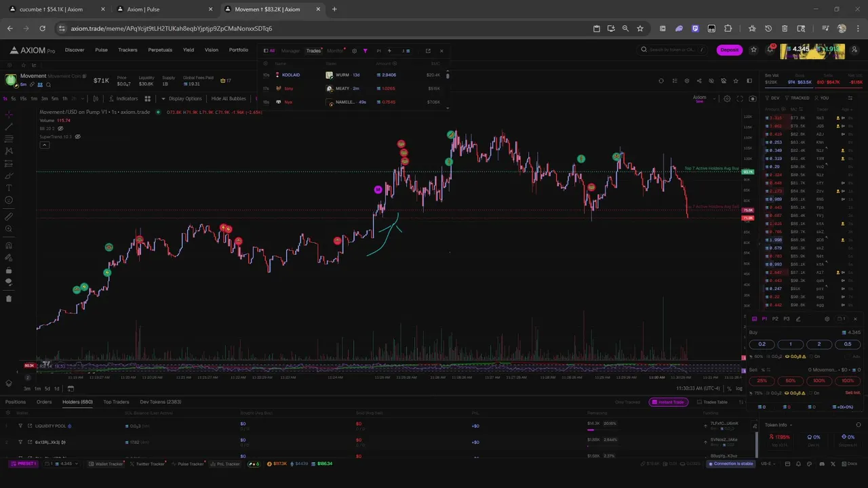Viewport: 868px width, 488px height.
Task: Open chart settings gear icon
Action: coord(727,99)
